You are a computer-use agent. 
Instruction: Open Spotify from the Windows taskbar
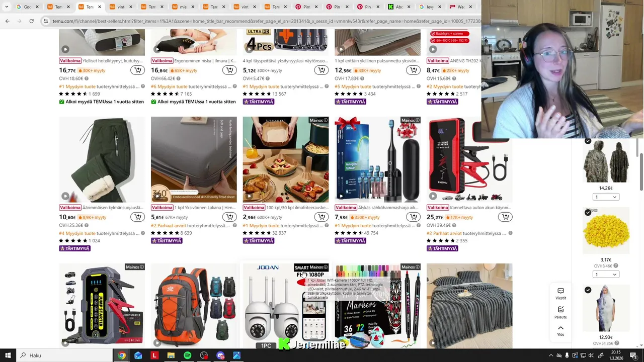tap(187, 355)
